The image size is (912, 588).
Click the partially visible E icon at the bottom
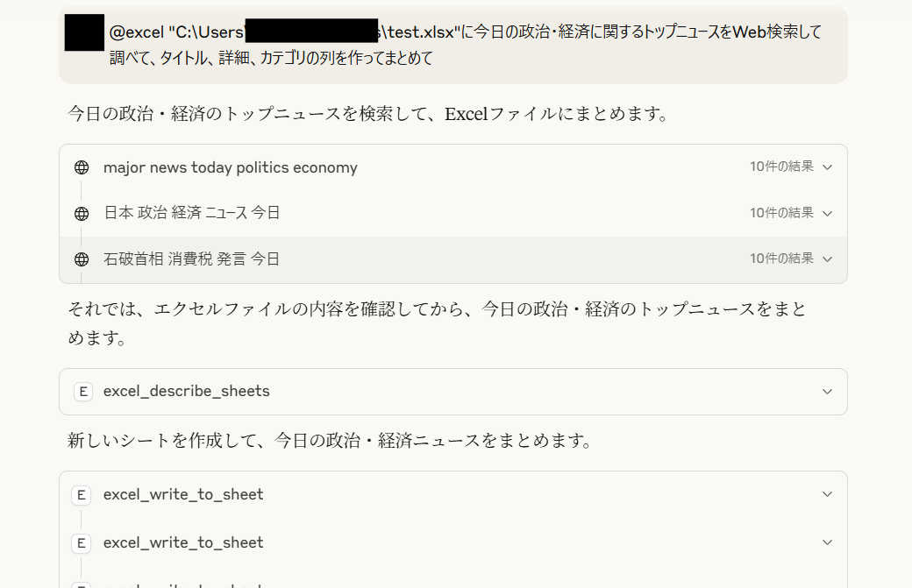81,584
